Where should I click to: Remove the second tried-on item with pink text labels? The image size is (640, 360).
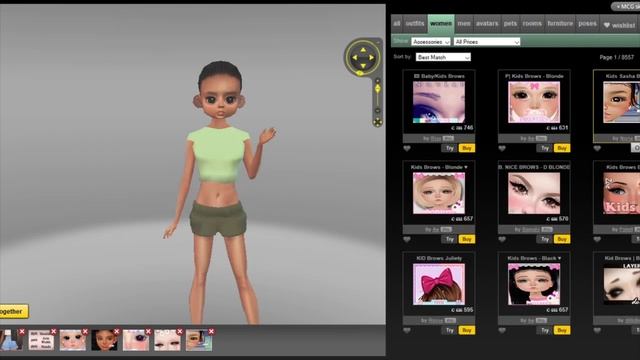click(x=53, y=332)
